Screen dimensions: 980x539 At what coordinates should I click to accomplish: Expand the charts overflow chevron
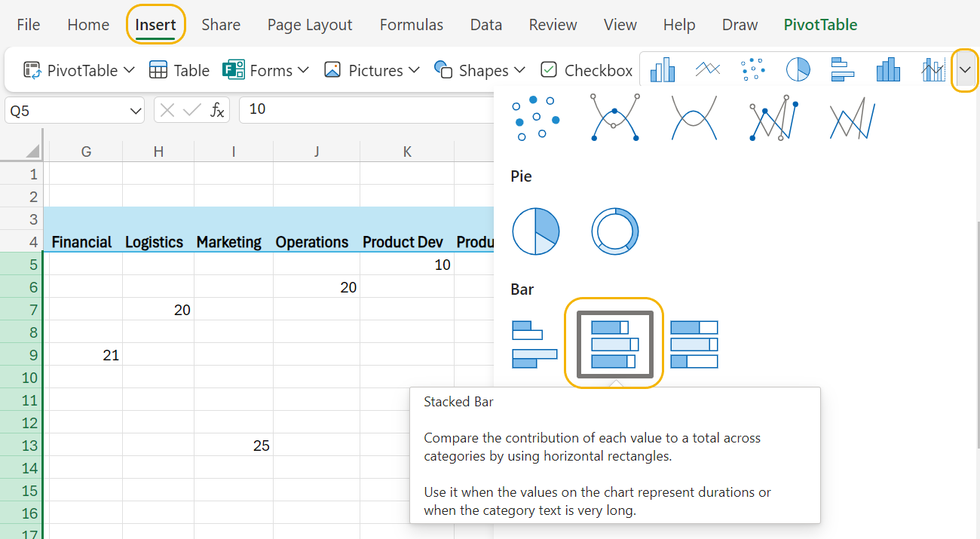(965, 69)
